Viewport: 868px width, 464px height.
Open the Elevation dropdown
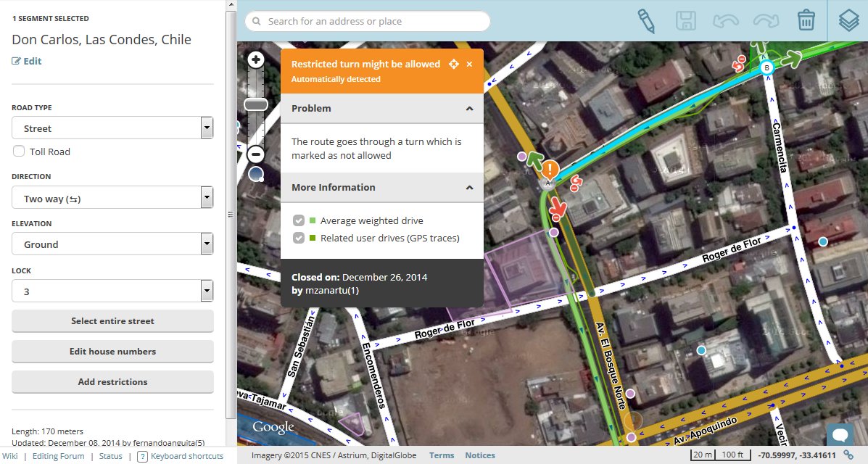point(112,244)
